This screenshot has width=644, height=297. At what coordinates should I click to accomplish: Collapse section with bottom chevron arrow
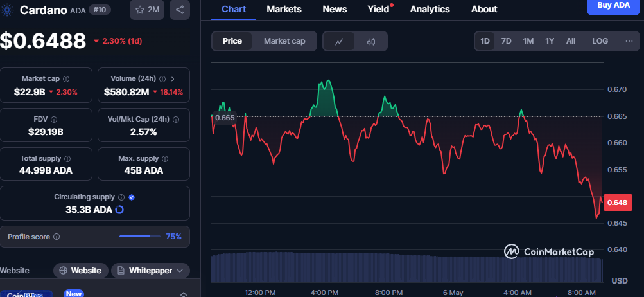click(x=183, y=294)
